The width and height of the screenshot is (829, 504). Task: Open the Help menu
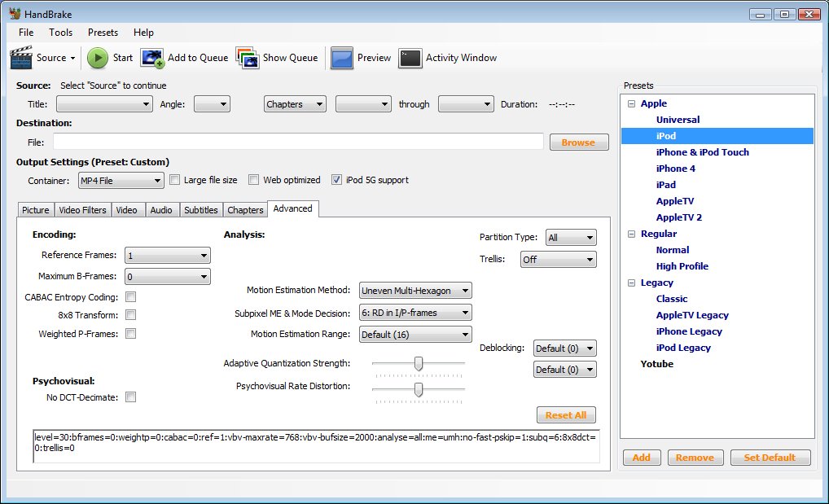click(x=143, y=33)
